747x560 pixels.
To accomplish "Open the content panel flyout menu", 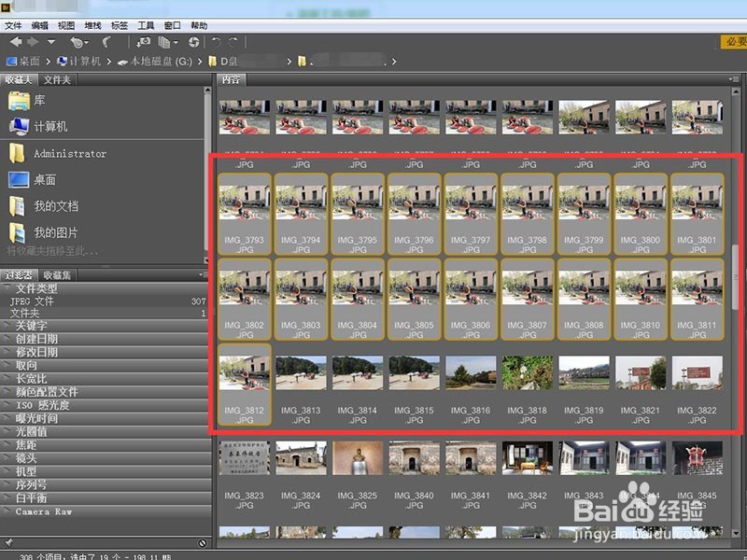I will coord(734,79).
